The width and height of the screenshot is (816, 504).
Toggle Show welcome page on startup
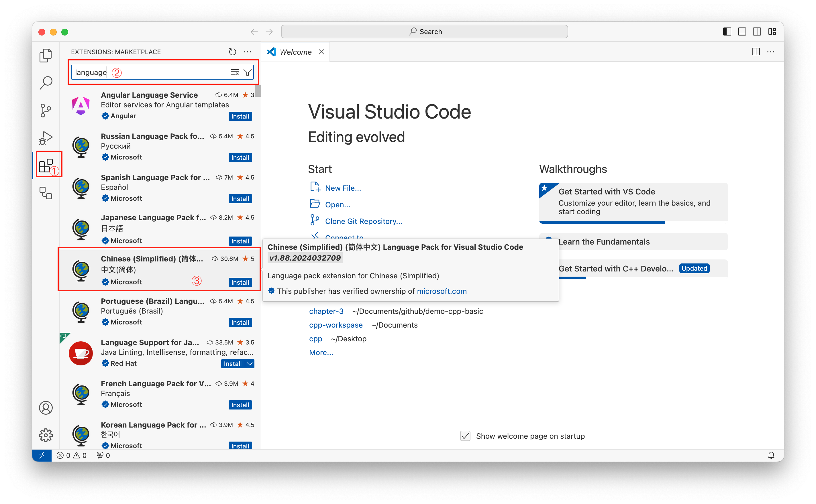(465, 436)
